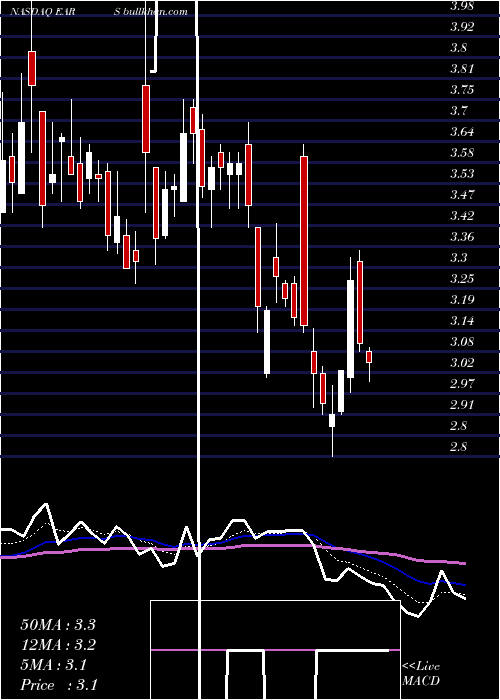Viewport: 500px width, 700px height.
Task: Click the 3.53 price axis label
Action: 462,174
